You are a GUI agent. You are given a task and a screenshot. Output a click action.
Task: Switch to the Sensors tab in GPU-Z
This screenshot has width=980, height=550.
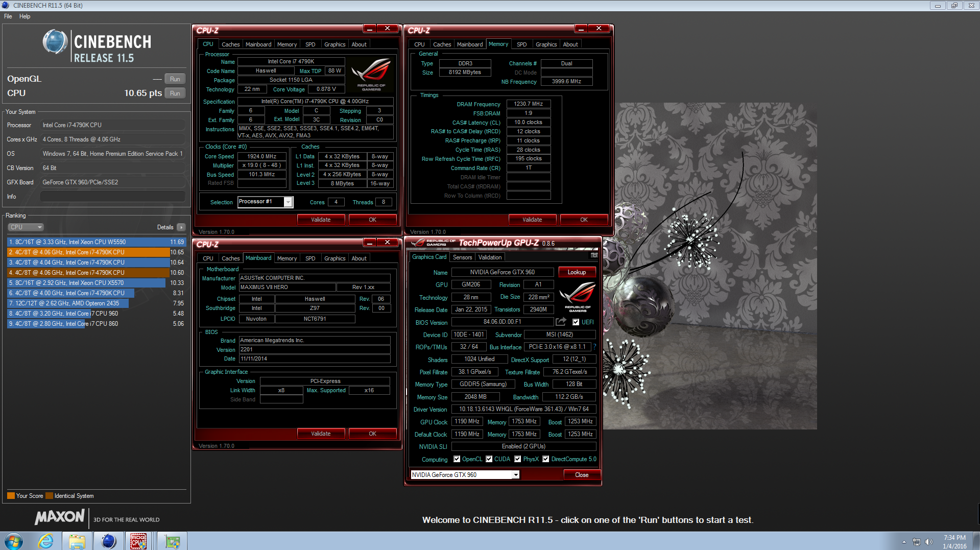coord(462,257)
